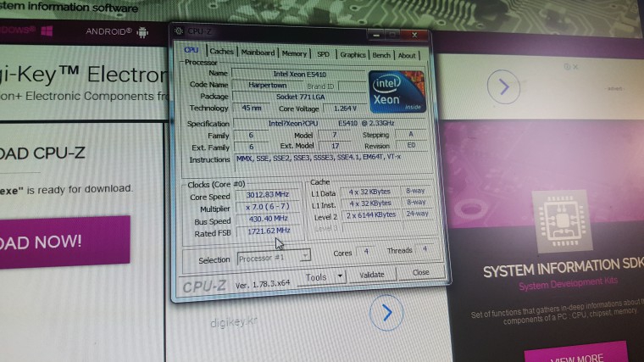This screenshot has width=644, height=362.
Task: Click the arrow circle beside digikey.kr
Action: (386, 313)
